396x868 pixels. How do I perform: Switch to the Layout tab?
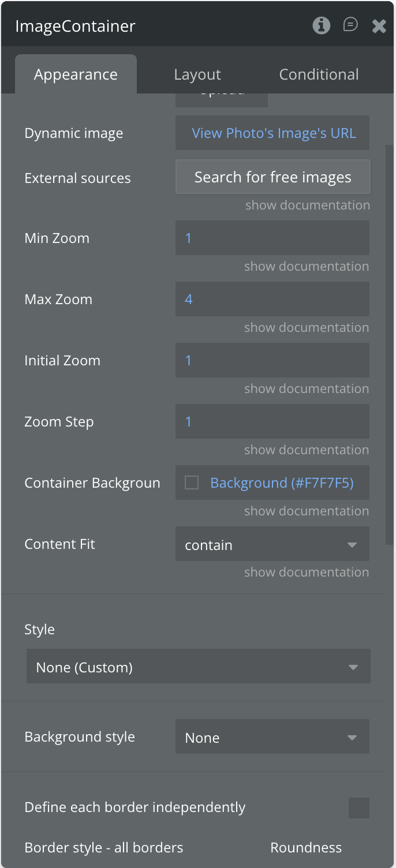(x=197, y=74)
